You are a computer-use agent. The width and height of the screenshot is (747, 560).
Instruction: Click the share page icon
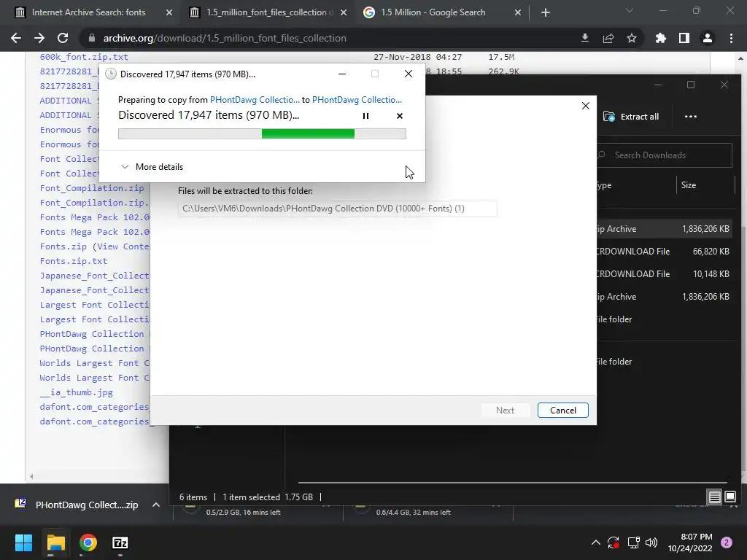(608, 38)
